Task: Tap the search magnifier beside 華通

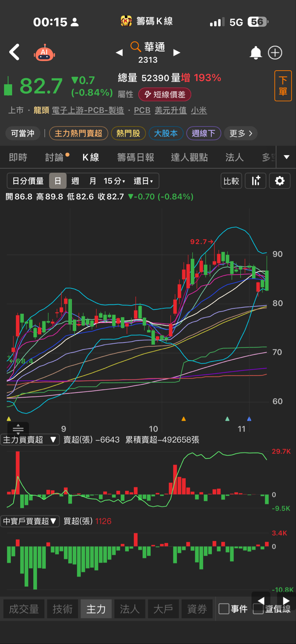Action: coord(136,47)
